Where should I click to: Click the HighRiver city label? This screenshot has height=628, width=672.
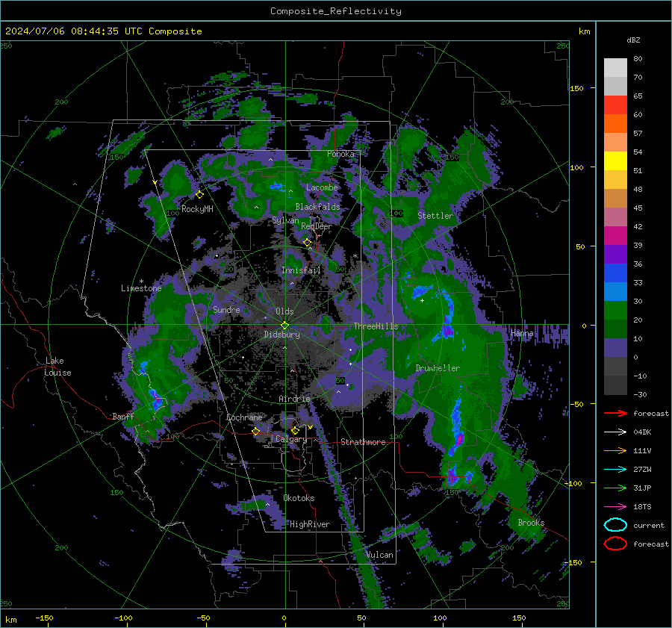(310, 524)
